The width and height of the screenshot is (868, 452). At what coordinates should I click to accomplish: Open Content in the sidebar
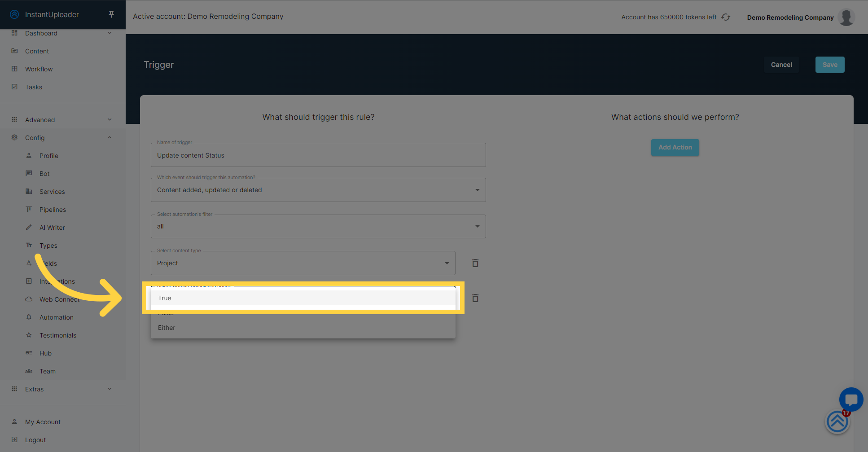(37, 51)
